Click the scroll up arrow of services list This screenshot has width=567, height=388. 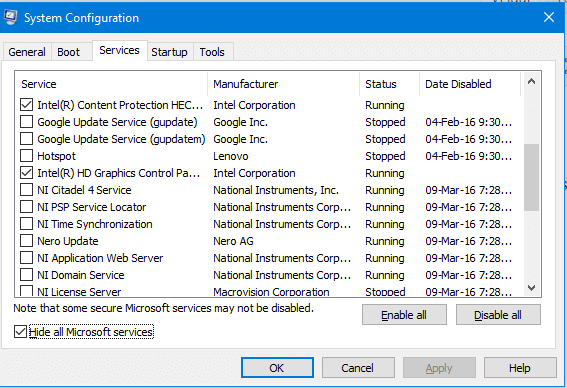(x=531, y=81)
